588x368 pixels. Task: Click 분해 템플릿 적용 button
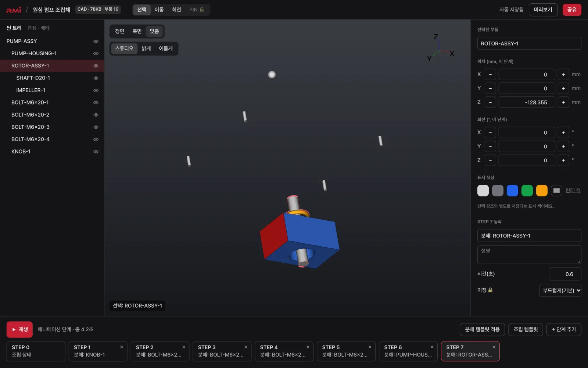(482, 329)
